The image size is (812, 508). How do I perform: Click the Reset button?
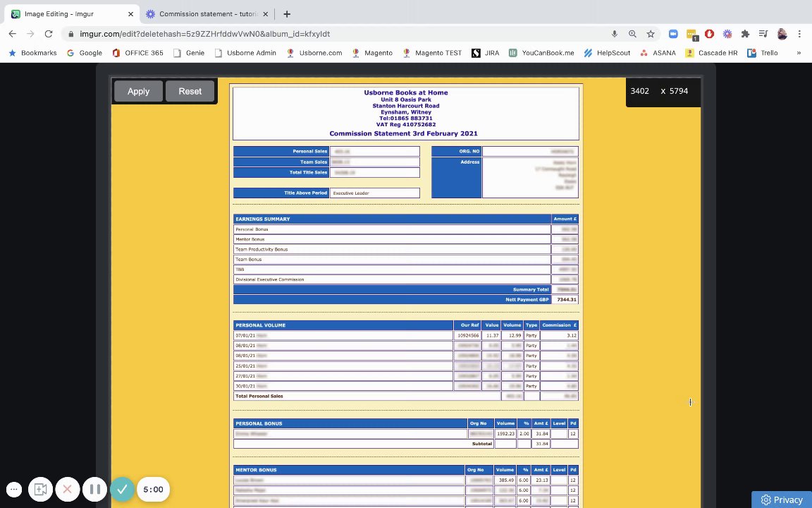click(x=190, y=91)
